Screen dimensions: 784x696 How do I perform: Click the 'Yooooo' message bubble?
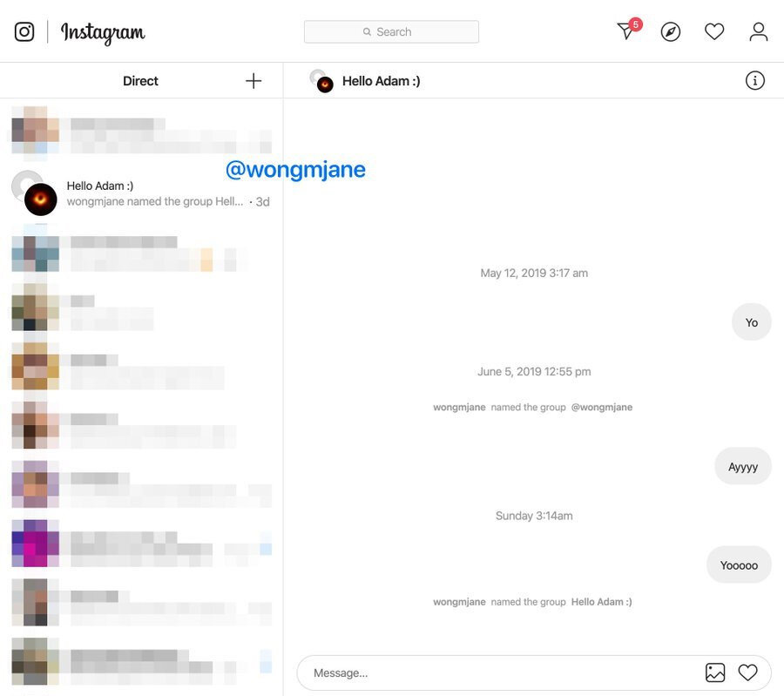coord(739,565)
